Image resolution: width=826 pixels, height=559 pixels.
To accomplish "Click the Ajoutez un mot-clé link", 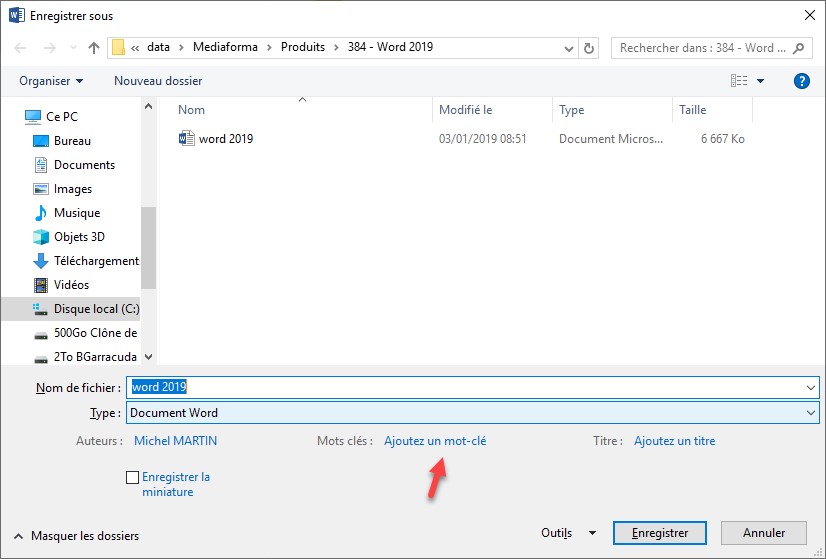I will point(435,441).
